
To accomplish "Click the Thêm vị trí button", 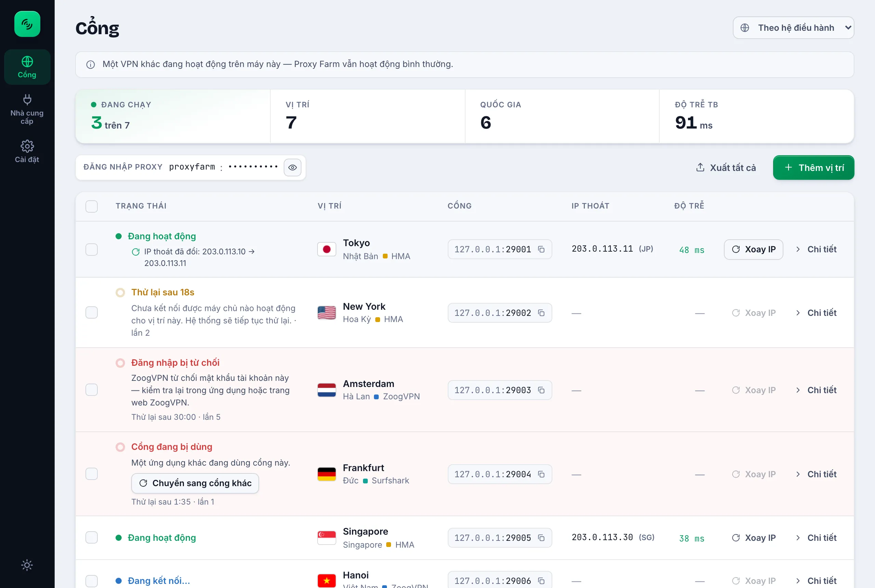I will coord(813,168).
